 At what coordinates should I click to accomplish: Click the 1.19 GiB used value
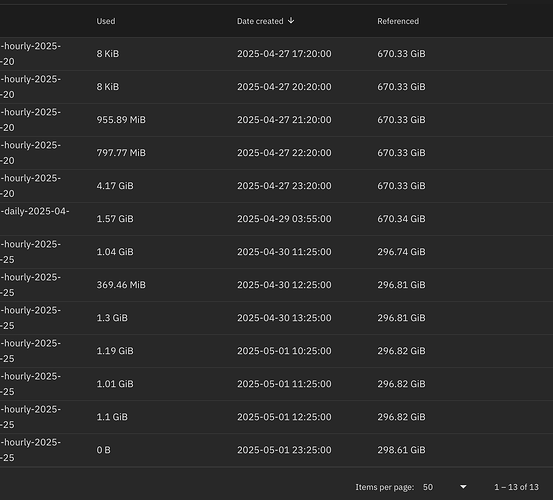pyautogui.click(x=115, y=351)
